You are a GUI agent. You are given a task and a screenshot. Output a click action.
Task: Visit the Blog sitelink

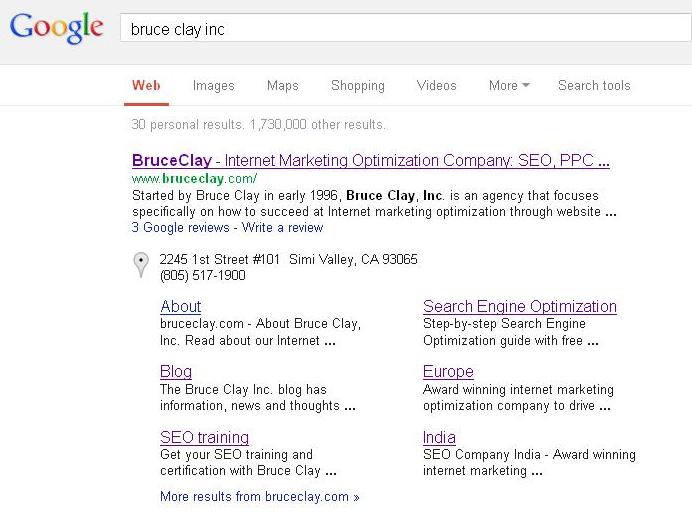[x=176, y=372]
